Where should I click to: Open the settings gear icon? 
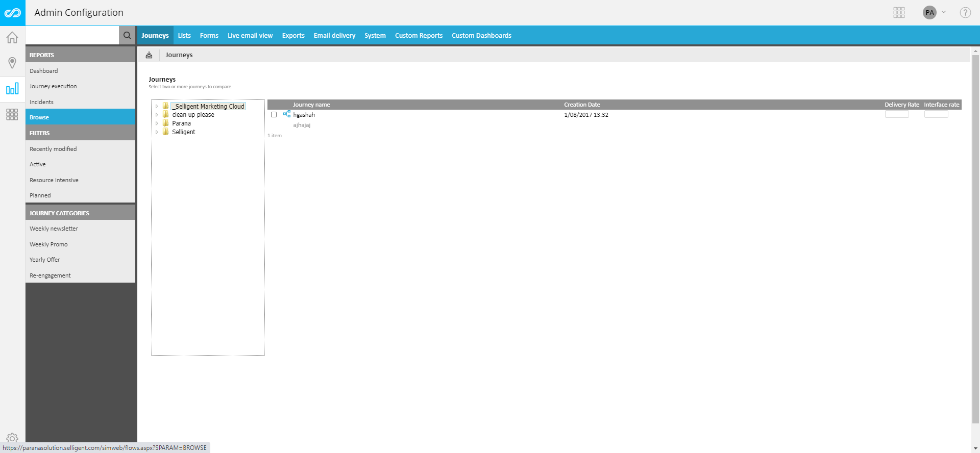coord(12,438)
